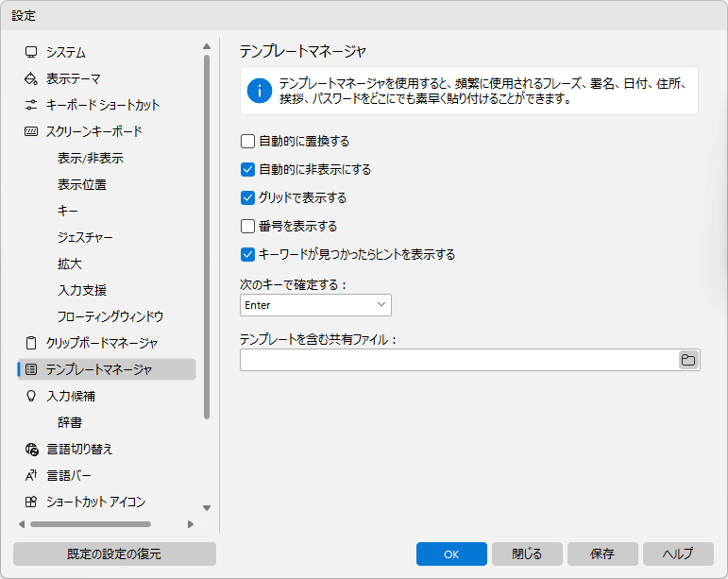Open the 次のキーで確定する Enter dropdown
This screenshot has width=728, height=579.
pyautogui.click(x=315, y=305)
